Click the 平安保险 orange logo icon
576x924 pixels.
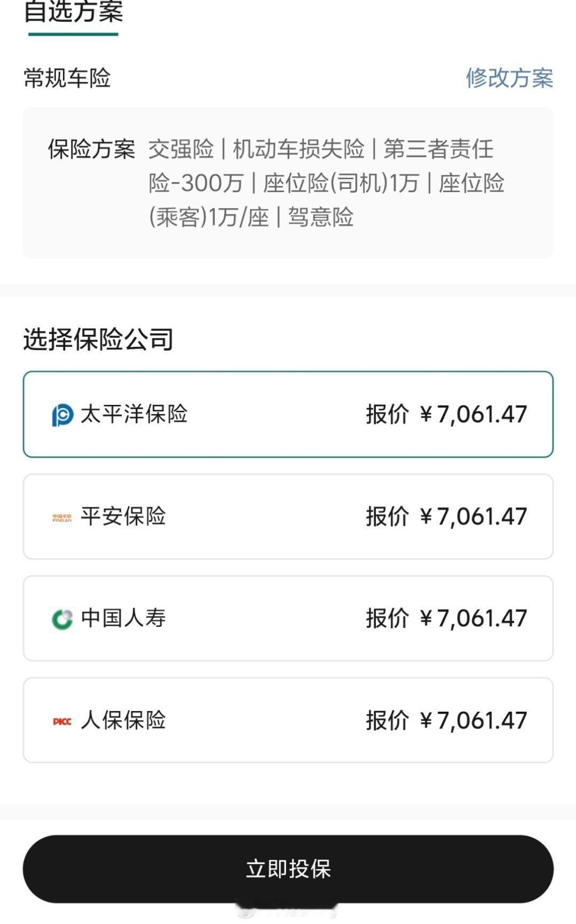(62, 517)
